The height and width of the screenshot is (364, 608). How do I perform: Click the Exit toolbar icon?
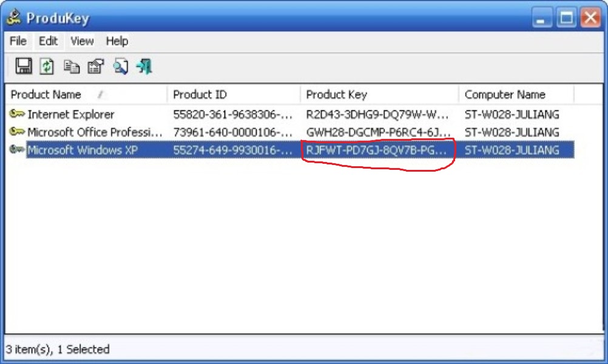click(x=144, y=66)
